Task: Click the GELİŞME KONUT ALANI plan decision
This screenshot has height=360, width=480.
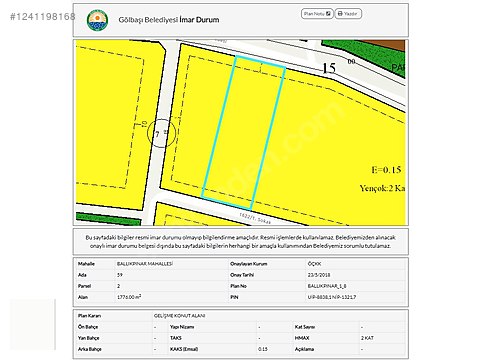Action: click(180, 315)
